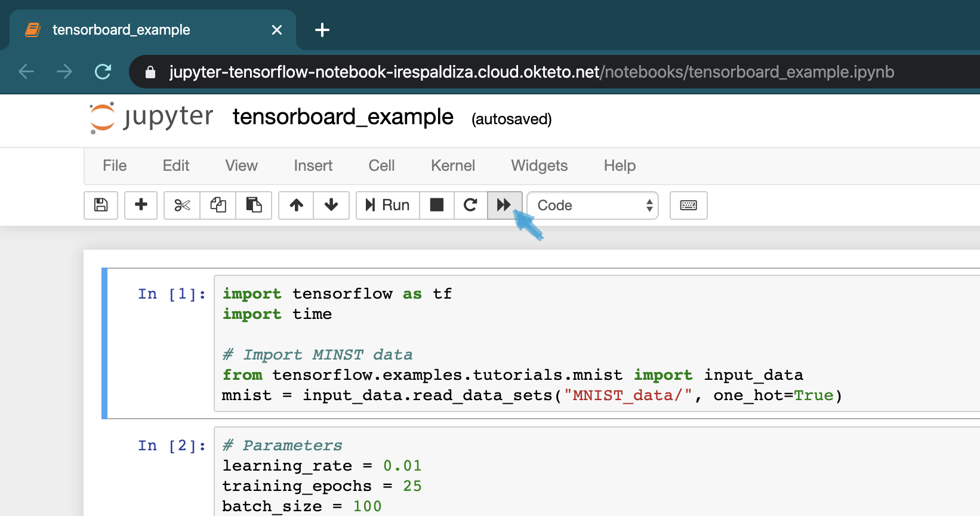
Task: Click the In [2] prompt label
Action: point(172,446)
